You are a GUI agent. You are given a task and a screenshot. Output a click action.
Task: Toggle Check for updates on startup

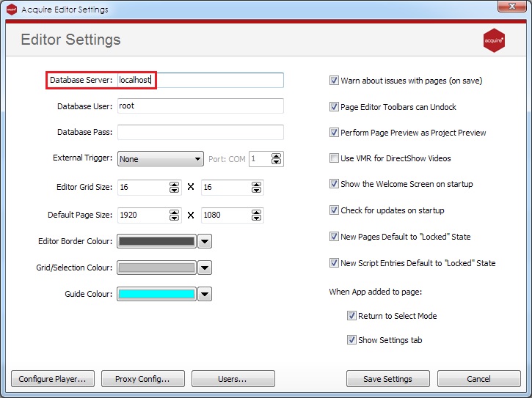334,210
